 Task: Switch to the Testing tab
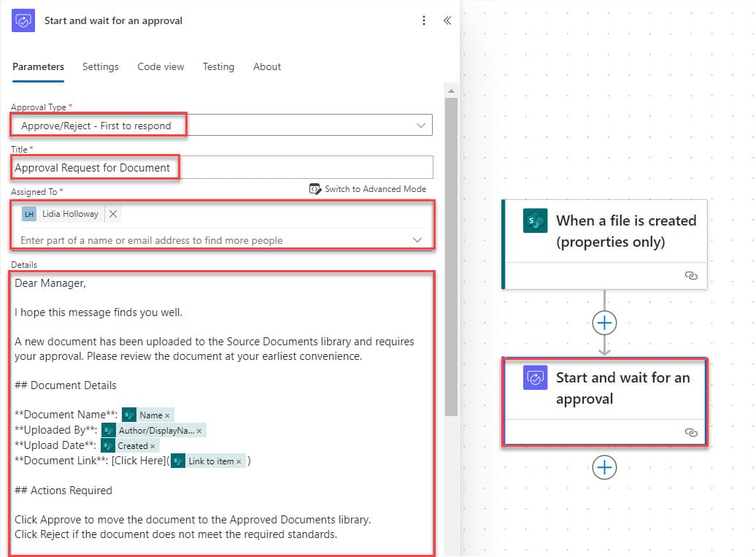coord(218,66)
